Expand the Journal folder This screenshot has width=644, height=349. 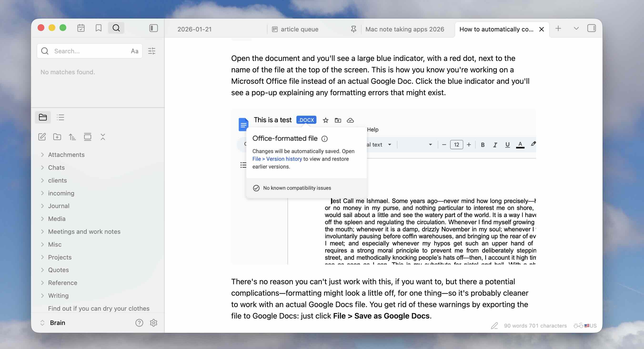tap(59, 206)
